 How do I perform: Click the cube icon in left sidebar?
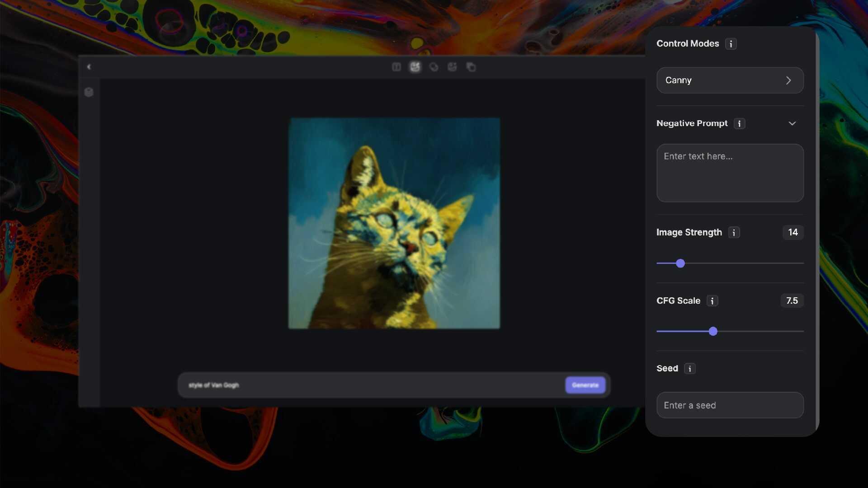(x=89, y=92)
